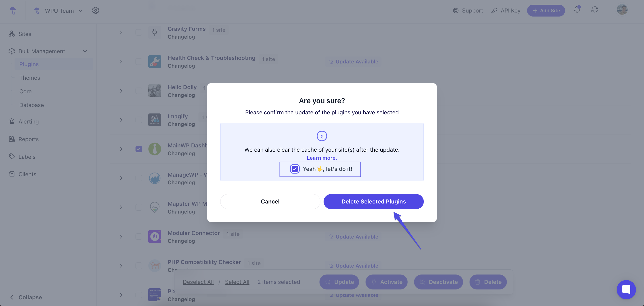This screenshot has height=306, width=644.
Task: Open the chat widget bubble
Action: (626, 289)
